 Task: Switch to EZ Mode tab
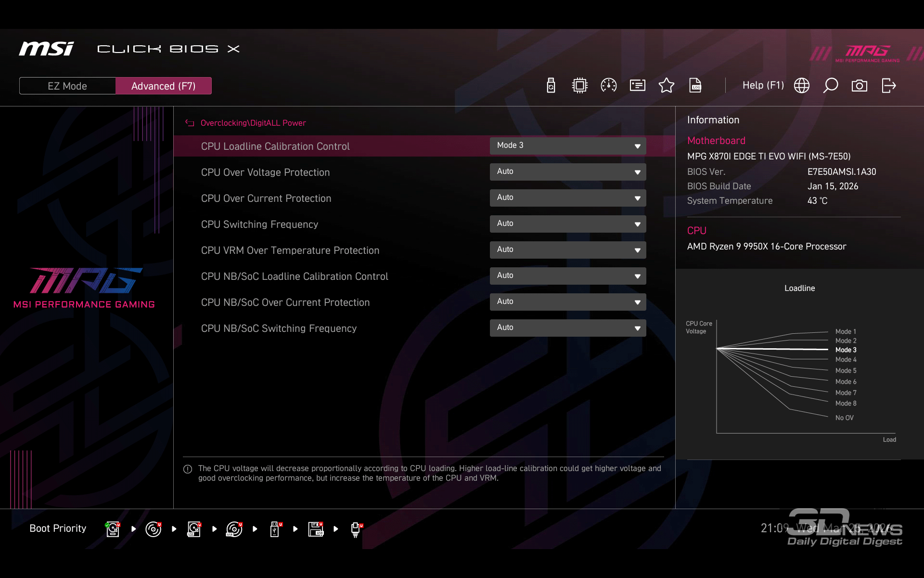(67, 86)
